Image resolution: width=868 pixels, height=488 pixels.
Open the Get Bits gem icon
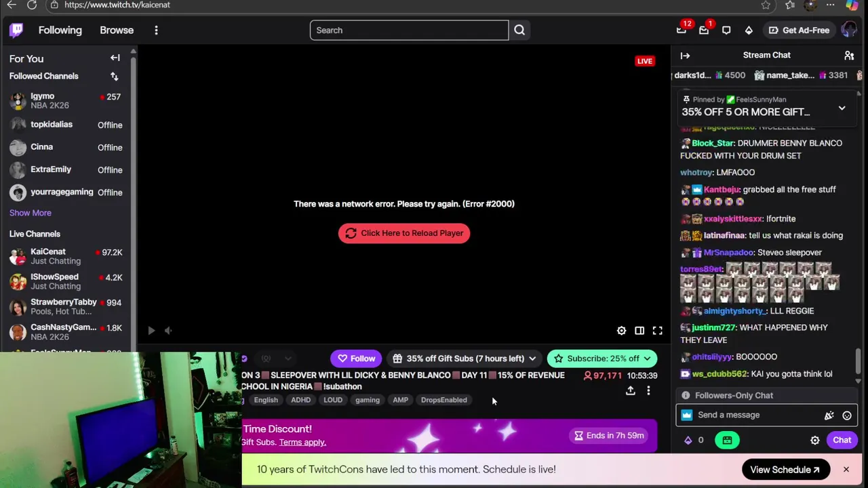pyautogui.click(x=749, y=30)
